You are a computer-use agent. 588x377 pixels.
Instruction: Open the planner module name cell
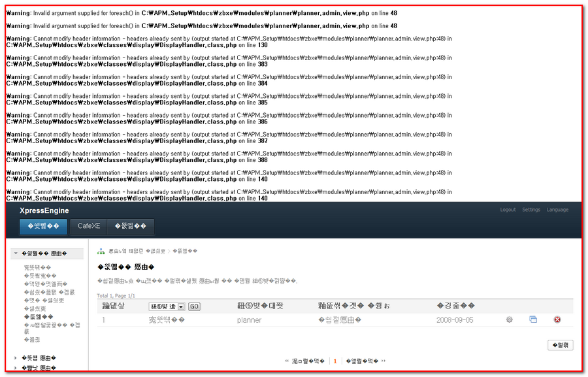coord(249,320)
